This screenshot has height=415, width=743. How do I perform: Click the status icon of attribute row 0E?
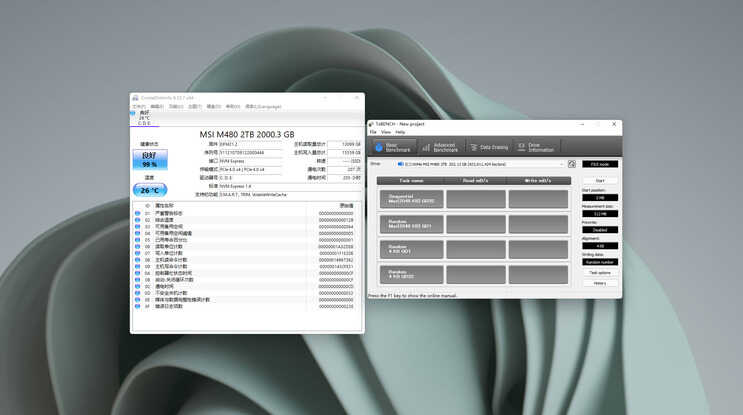137,299
